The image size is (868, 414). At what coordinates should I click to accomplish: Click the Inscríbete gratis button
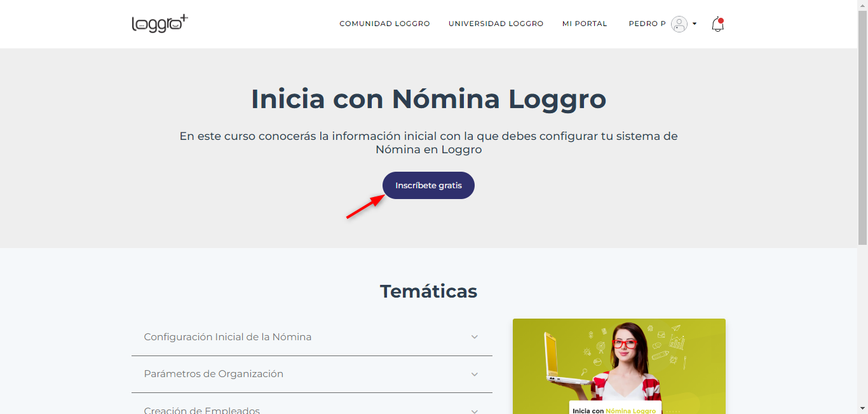tap(428, 186)
